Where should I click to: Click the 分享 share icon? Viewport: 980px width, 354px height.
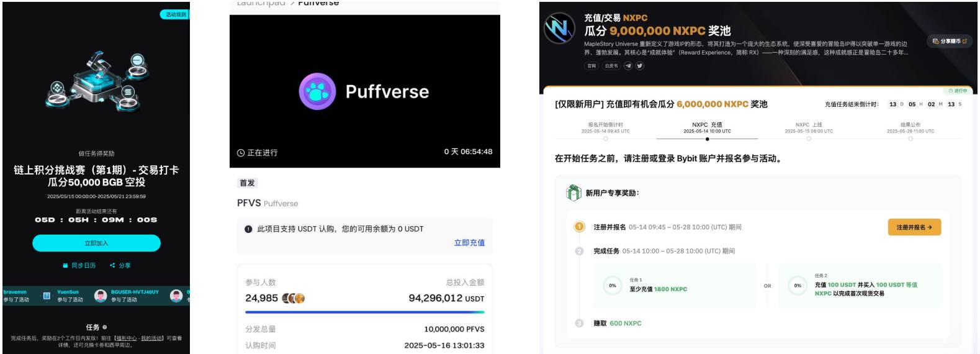click(x=112, y=265)
